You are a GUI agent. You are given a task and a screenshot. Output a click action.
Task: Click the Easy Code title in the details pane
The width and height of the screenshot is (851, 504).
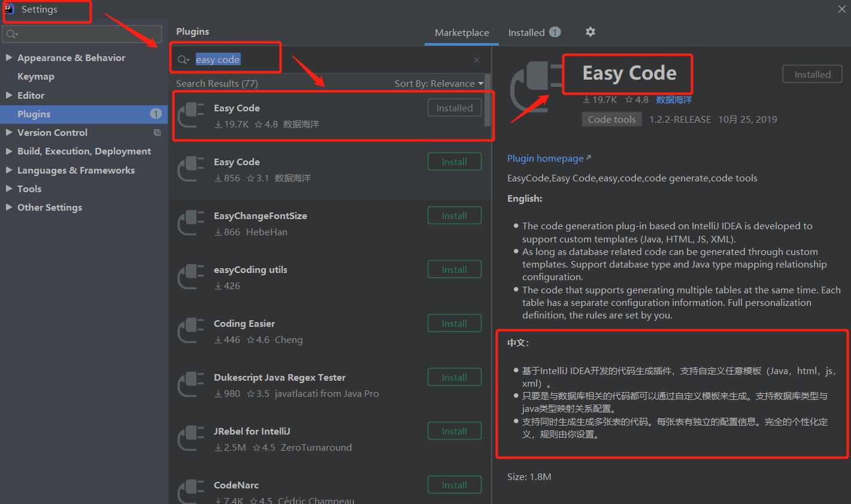[629, 73]
